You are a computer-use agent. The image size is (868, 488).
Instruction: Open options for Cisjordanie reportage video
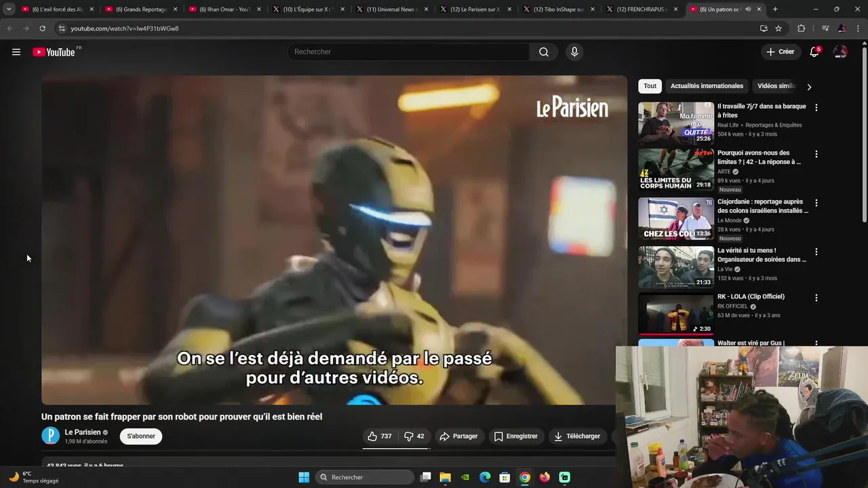(x=816, y=203)
